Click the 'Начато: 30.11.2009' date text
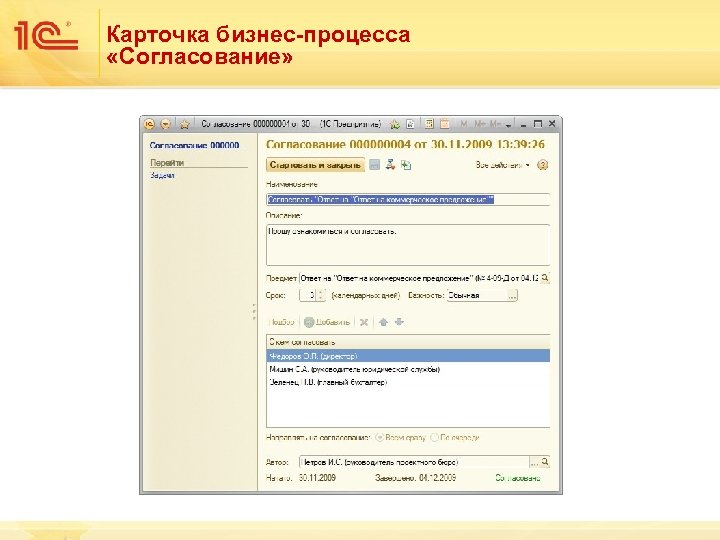Screen dimensions: 720x540 [x=301, y=478]
